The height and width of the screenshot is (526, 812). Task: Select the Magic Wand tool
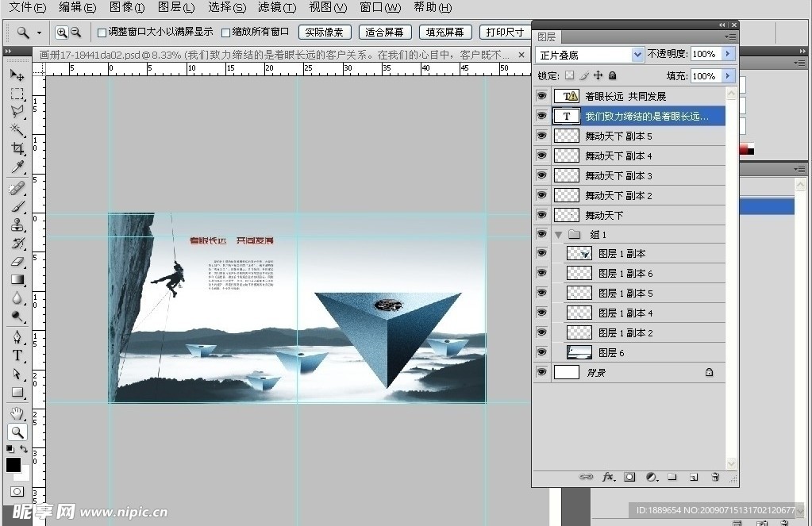pos(17,129)
